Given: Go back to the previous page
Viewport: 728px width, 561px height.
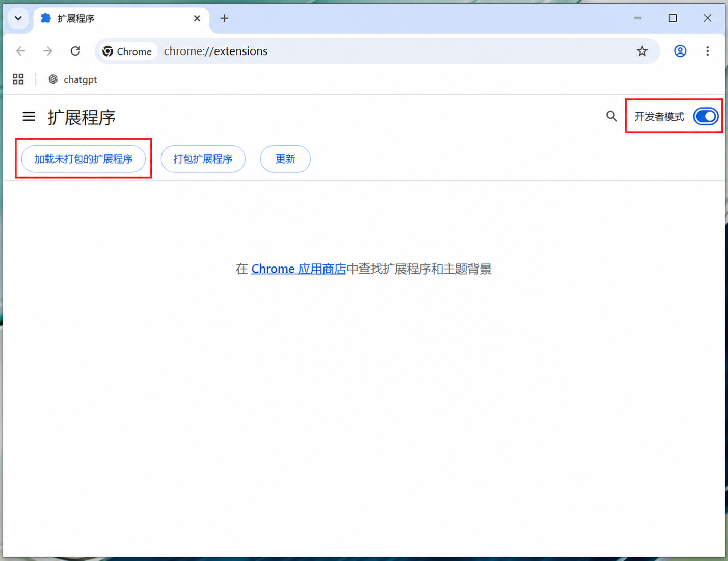Looking at the screenshot, I should pyautogui.click(x=21, y=51).
